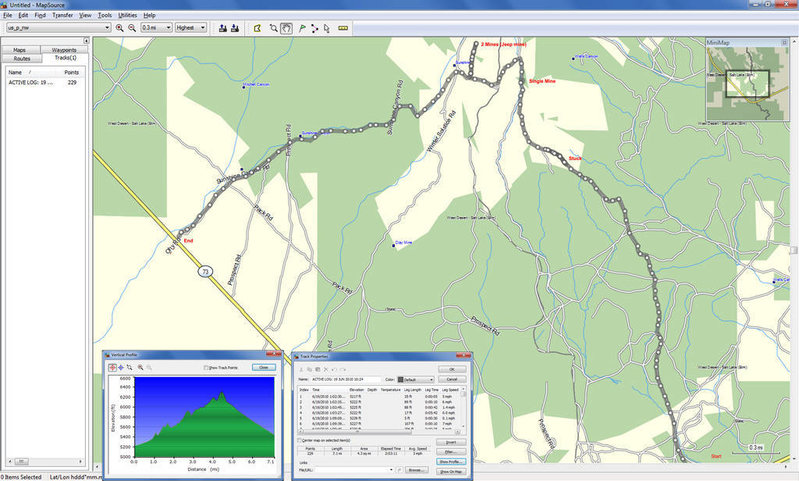Open the Find menu
Screen dimensions: 799x481
click(40, 15)
